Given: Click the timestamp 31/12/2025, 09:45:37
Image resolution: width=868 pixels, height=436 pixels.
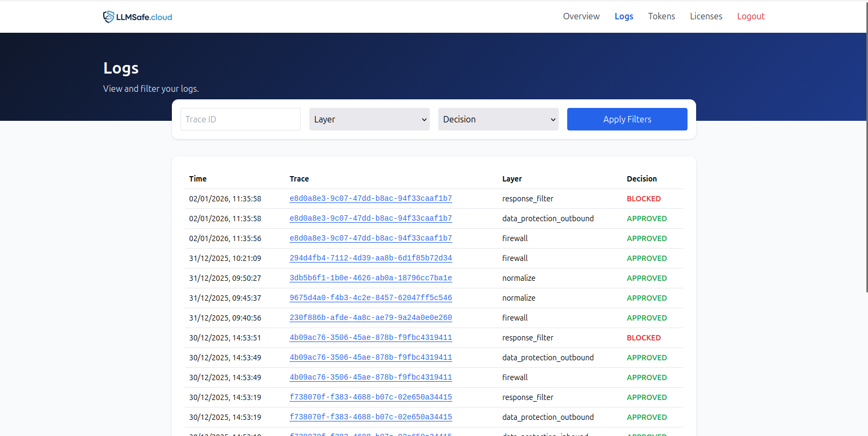Looking at the screenshot, I should (x=225, y=298).
